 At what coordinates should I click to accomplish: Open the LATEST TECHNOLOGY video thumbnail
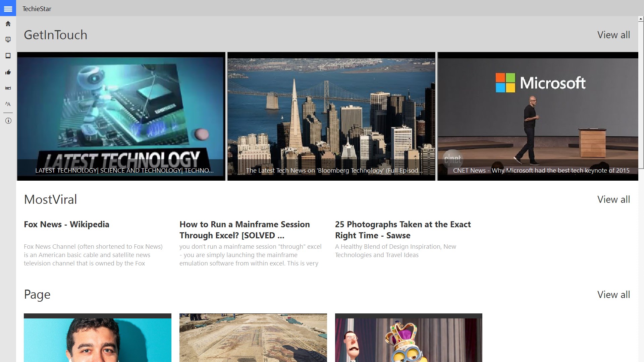(121, 116)
